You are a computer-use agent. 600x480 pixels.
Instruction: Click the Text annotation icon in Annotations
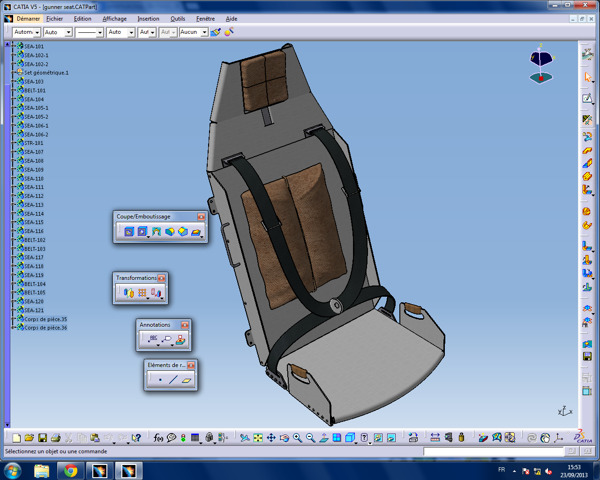click(x=153, y=339)
